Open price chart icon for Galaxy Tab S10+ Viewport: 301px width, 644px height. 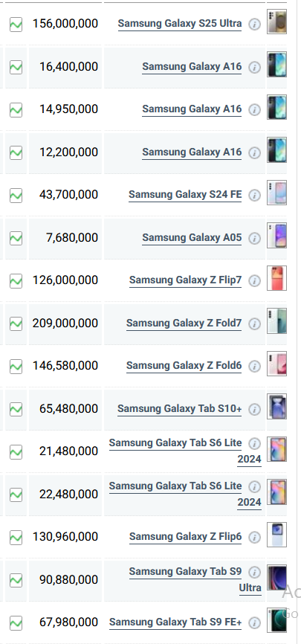[x=16, y=409]
